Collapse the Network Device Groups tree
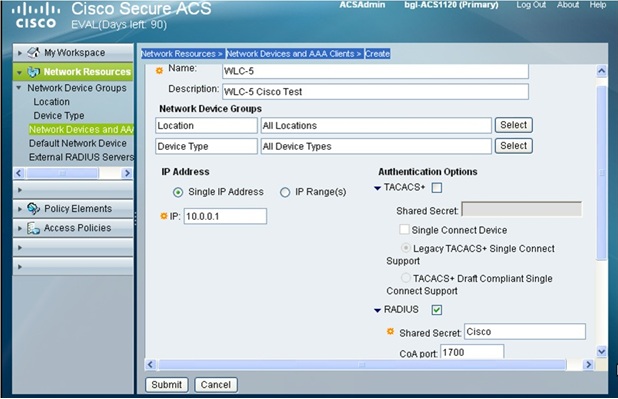The height and width of the screenshot is (399, 618). click(19, 88)
